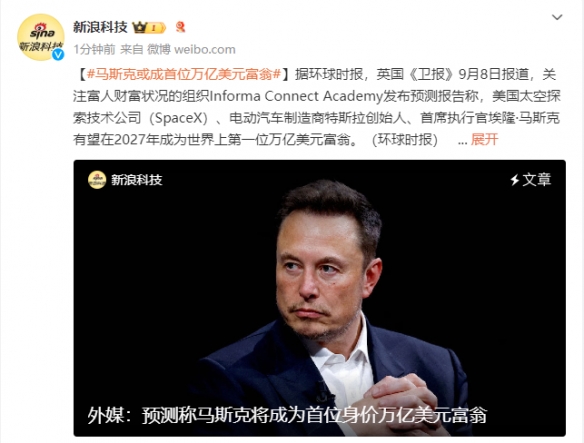Click the red medal icon beside the username
This screenshot has height=443, width=584.
(x=181, y=27)
